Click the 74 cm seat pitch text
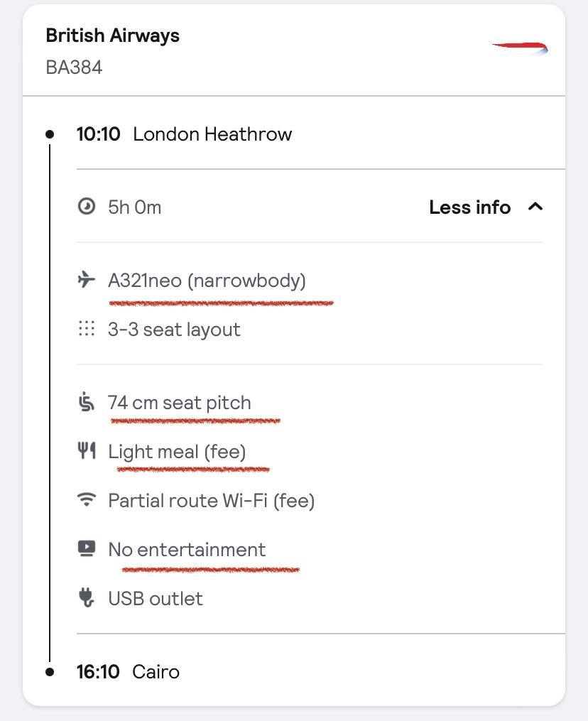Screen dimensions: 588x721 179,403
